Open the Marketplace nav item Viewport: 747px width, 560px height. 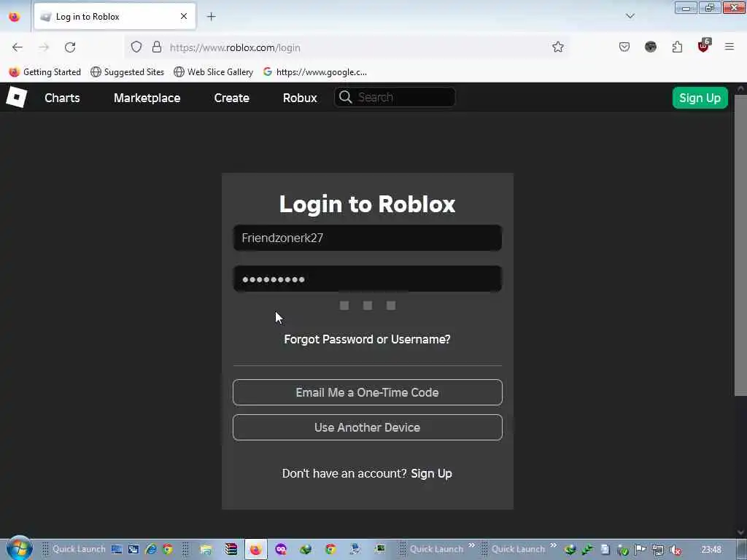pos(147,98)
